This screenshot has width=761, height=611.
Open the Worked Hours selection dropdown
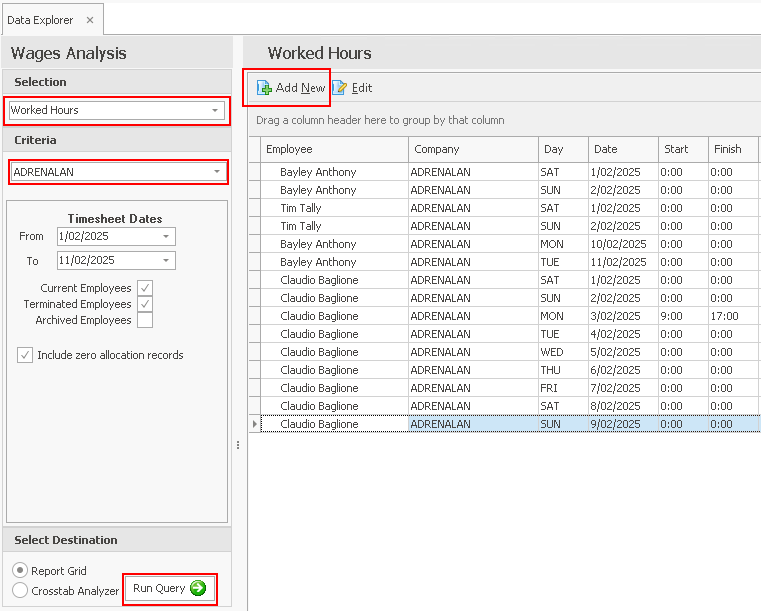click(215, 110)
